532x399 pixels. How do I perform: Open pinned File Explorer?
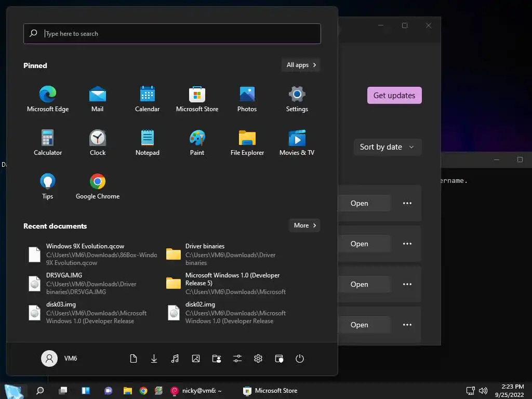coord(247,142)
